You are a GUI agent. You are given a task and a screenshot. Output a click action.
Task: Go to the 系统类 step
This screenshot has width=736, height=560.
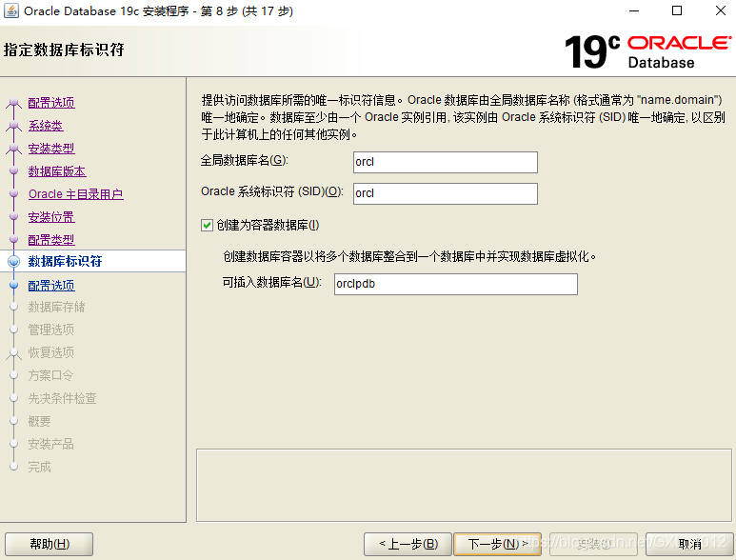click(x=46, y=126)
